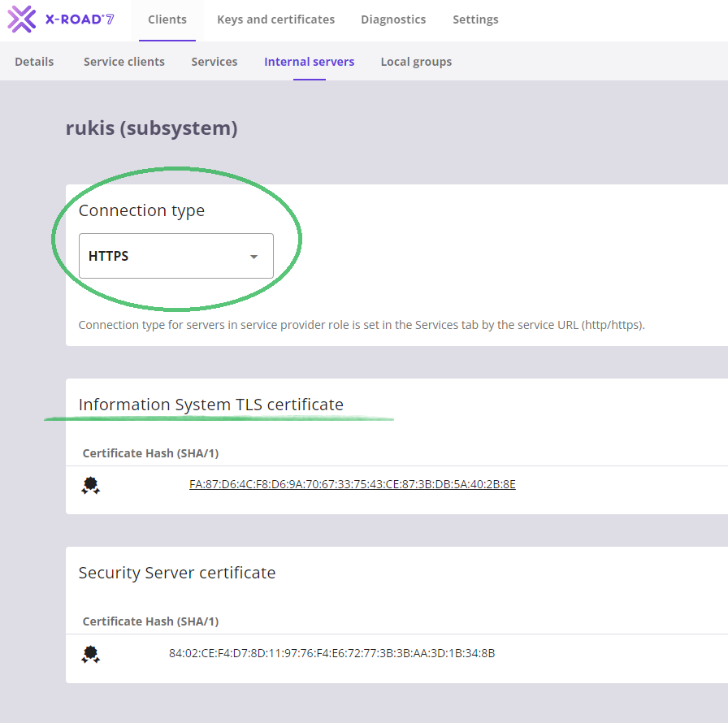The height and width of the screenshot is (723, 728).
Task: Open the Clients main tab
Action: click(167, 19)
